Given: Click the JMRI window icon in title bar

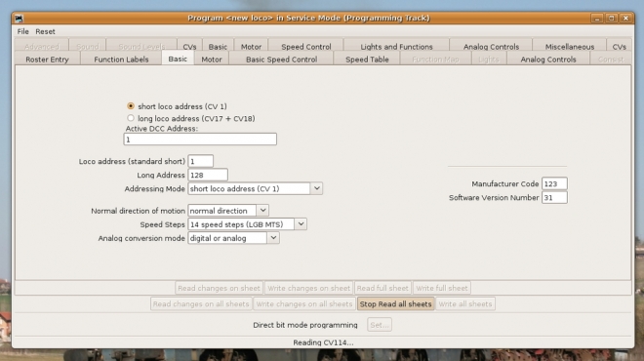Looking at the screenshot, I should pos(19,19).
